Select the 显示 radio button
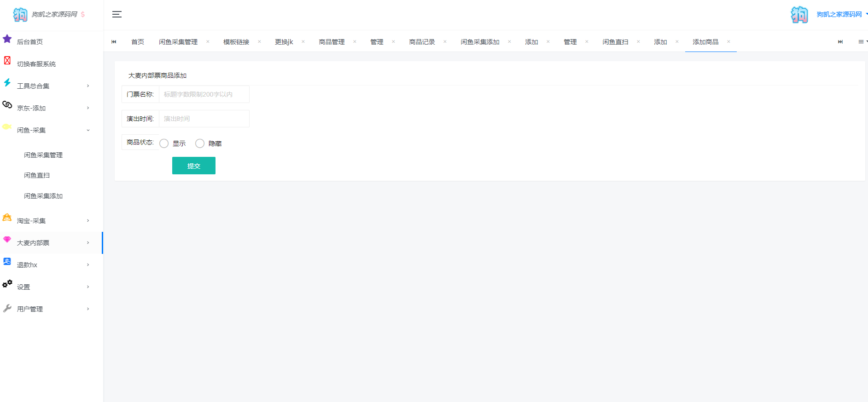 (x=164, y=144)
